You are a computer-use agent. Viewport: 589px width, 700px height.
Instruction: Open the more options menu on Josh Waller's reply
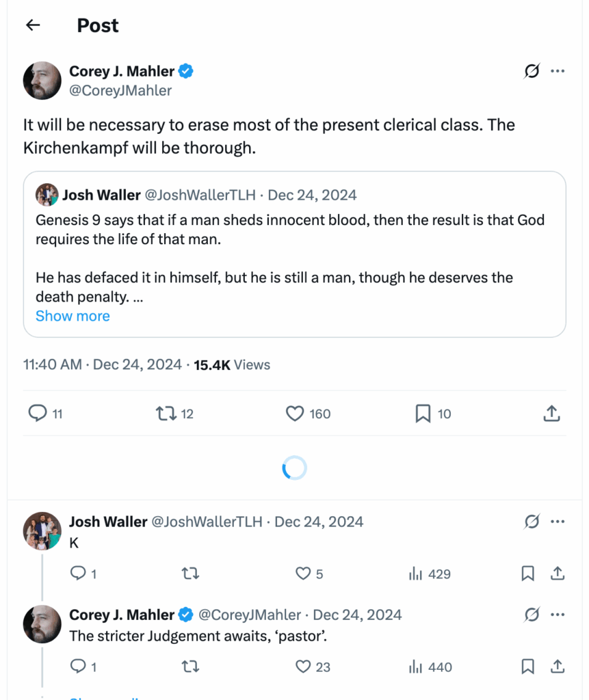click(558, 522)
